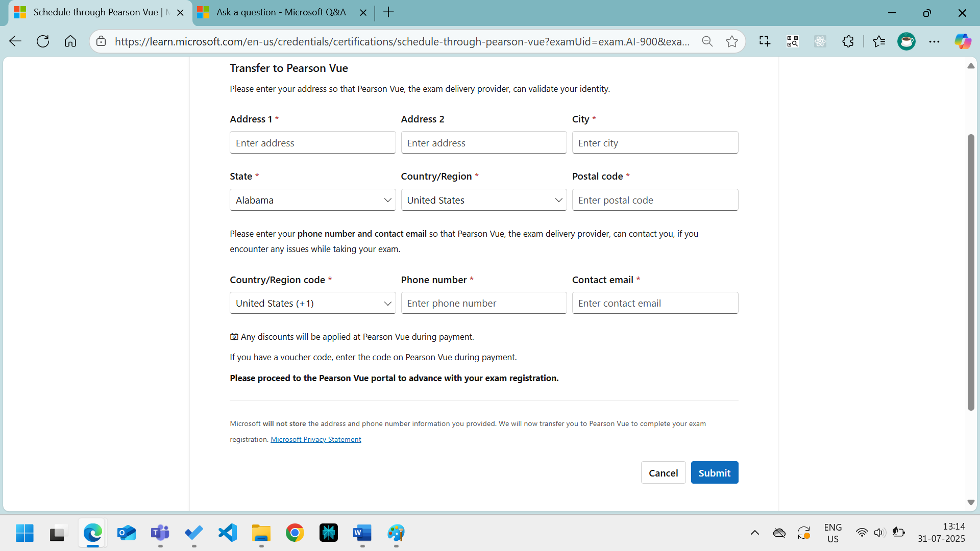Screen dimensions: 980x551
Task: View site information lock icon in address bar
Action: (102, 41)
